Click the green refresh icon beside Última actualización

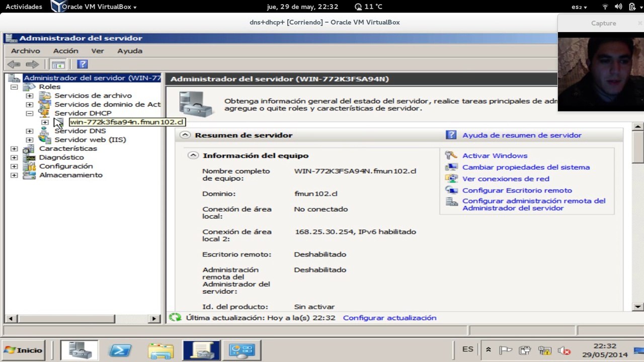(175, 318)
